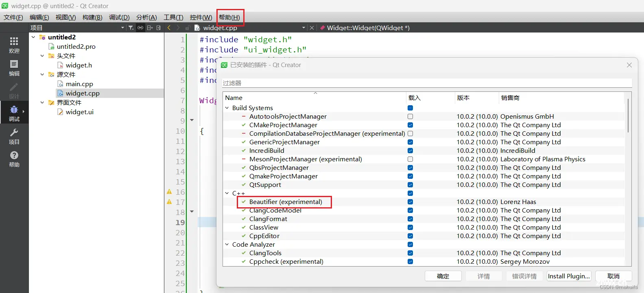Viewport: 644px width, 293px height.
Task: Click the 取消 button
Action: [x=613, y=276]
